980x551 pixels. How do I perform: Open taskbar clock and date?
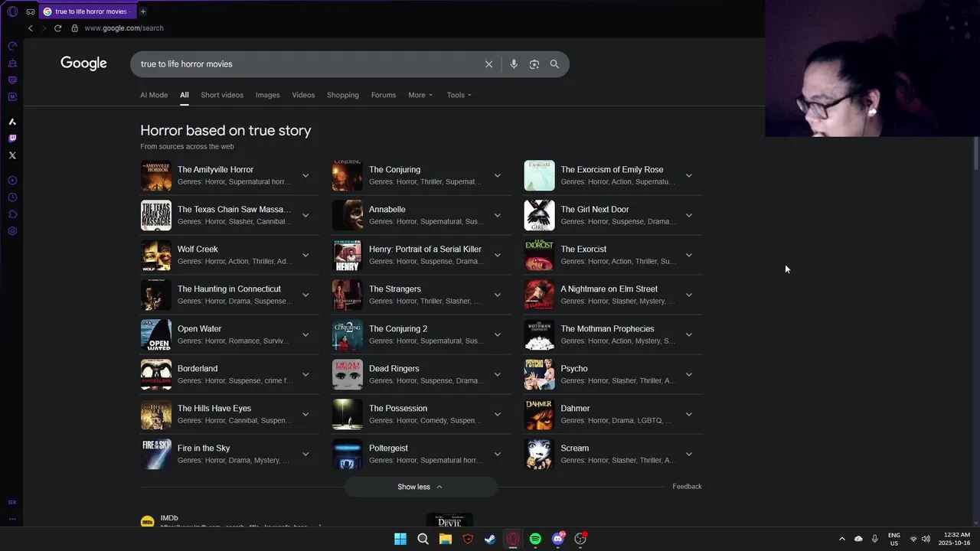point(954,539)
